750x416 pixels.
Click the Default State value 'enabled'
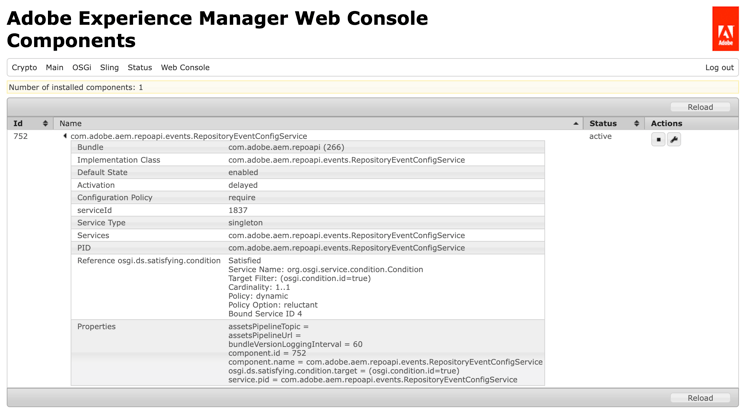coord(243,172)
